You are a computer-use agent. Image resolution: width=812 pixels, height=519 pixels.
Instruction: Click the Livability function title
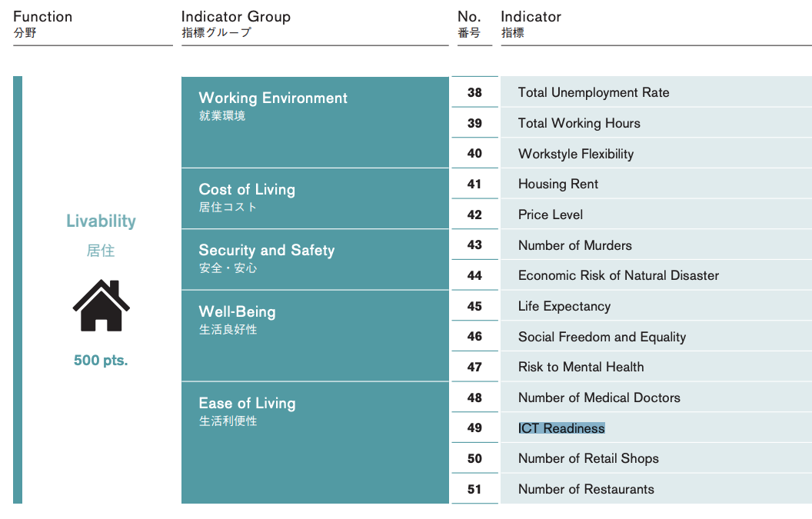101,221
